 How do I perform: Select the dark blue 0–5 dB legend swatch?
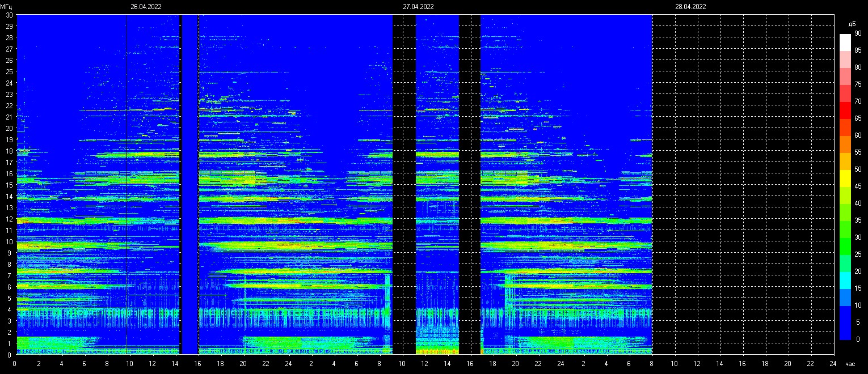pyautogui.click(x=845, y=331)
